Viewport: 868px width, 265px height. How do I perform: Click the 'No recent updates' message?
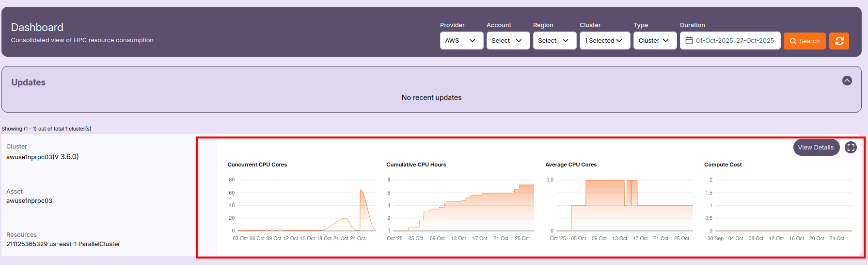point(431,98)
